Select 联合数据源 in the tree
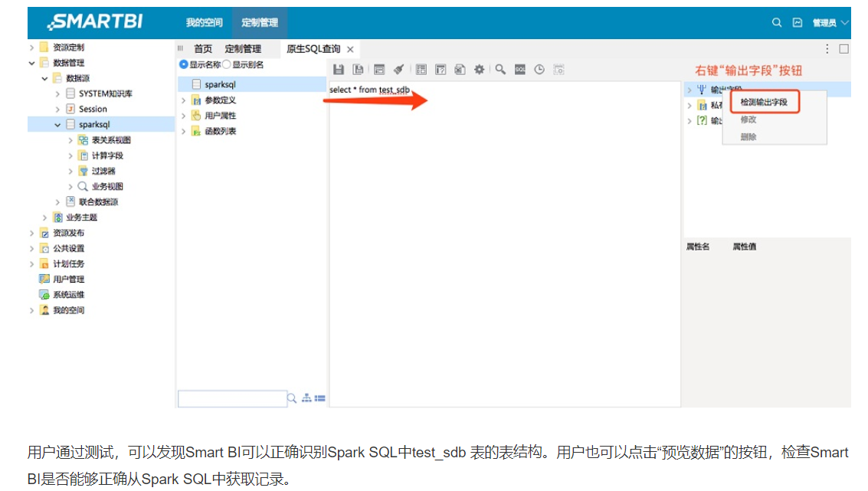The height and width of the screenshot is (491, 868). [99, 202]
